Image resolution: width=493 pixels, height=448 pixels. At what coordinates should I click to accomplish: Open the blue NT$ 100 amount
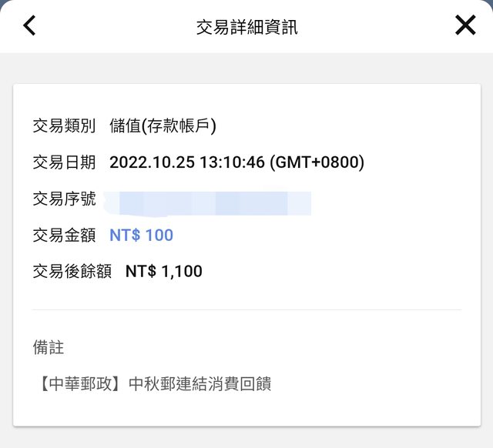(142, 236)
